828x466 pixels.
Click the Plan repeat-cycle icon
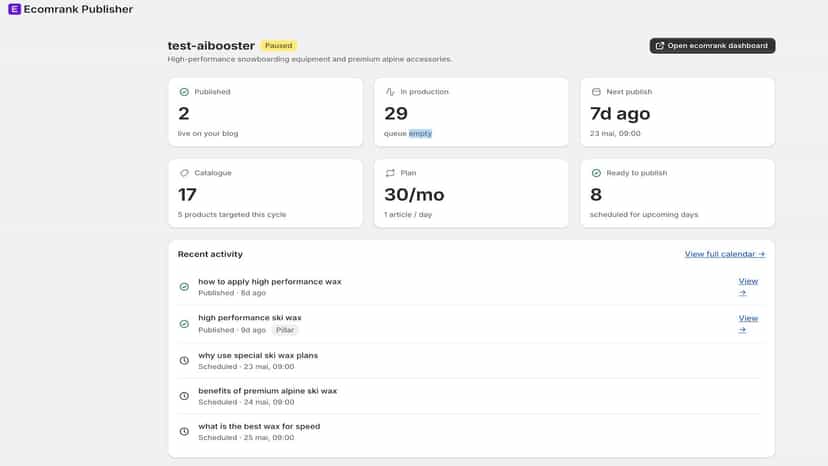(390, 173)
